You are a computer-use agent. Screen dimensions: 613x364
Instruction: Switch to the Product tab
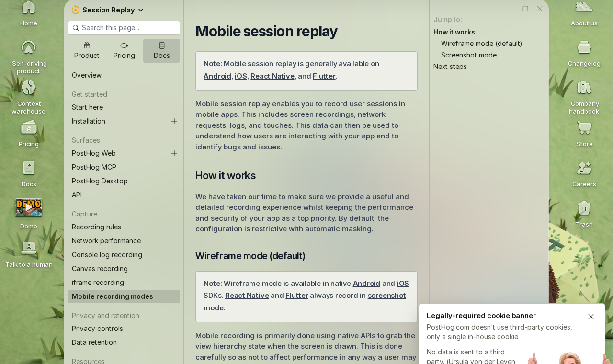[87, 51]
